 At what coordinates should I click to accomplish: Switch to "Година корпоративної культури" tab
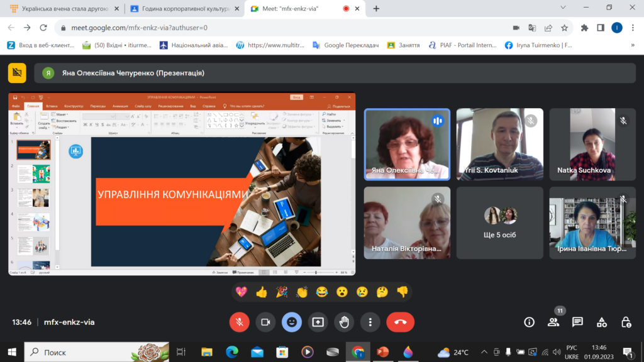click(x=182, y=9)
